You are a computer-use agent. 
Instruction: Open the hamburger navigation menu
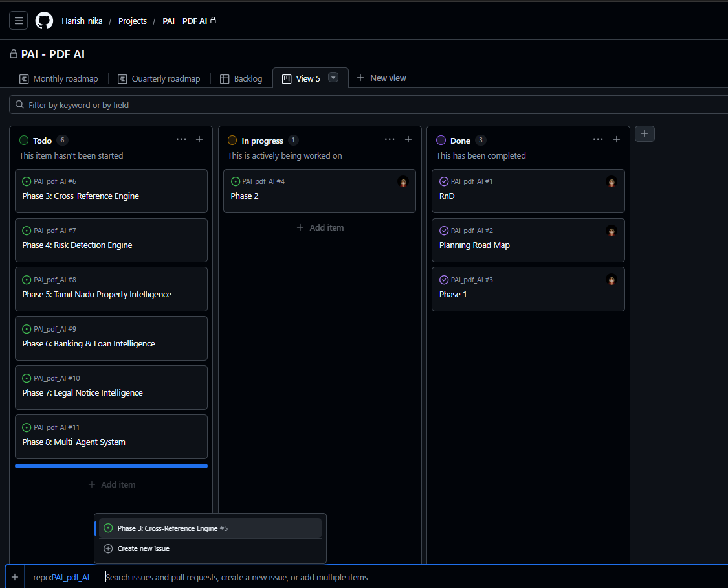pos(19,21)
